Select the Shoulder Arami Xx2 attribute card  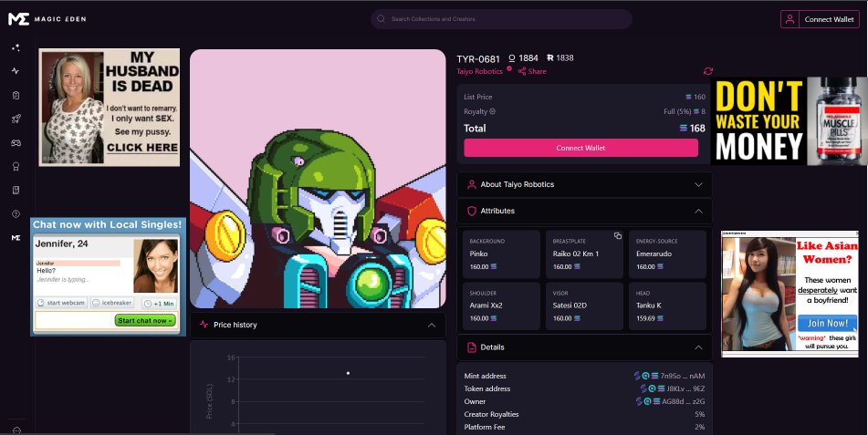501,306
